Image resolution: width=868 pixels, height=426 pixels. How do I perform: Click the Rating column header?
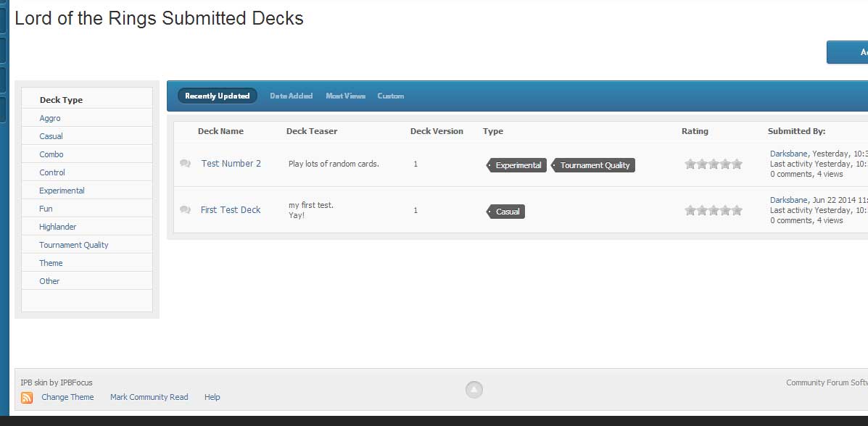point(695,131)
